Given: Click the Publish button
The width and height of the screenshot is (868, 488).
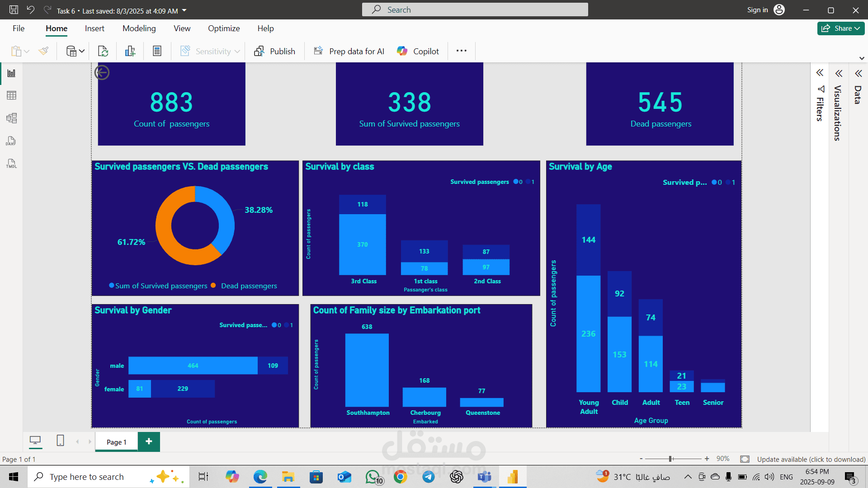Looking at the screenshot, I should tap(274, 51).
